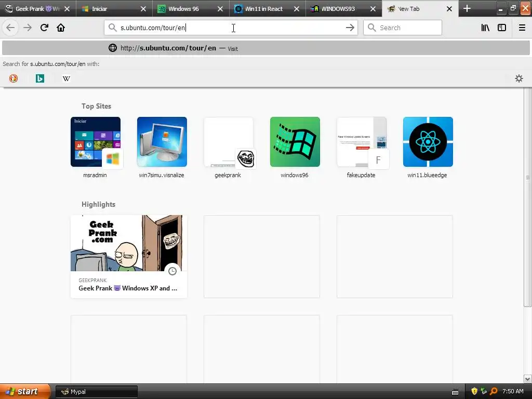Screen dimensions: 532x399
Task: Go back with the back arrow button
Action: [x=10, y=28]
